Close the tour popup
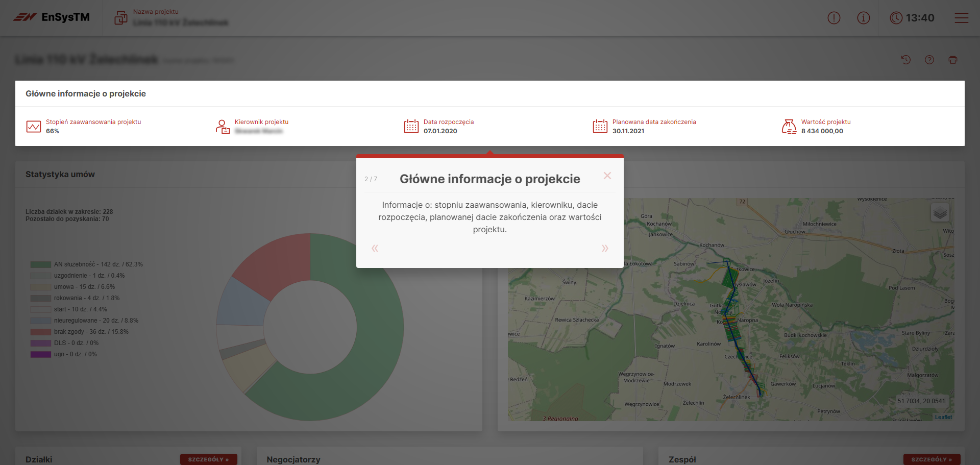This screenshot has width=980, height=465. 607,176
